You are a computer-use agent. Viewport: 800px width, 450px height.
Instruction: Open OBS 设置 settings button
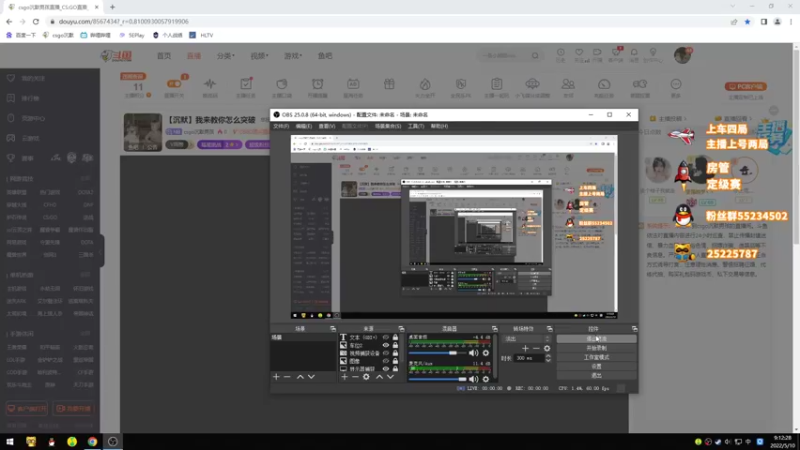[596, 366]
